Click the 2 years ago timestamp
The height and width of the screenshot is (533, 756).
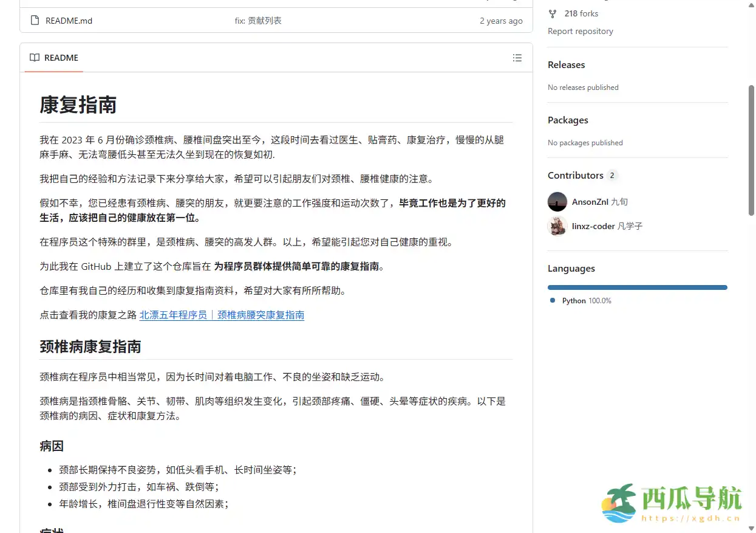501,20
